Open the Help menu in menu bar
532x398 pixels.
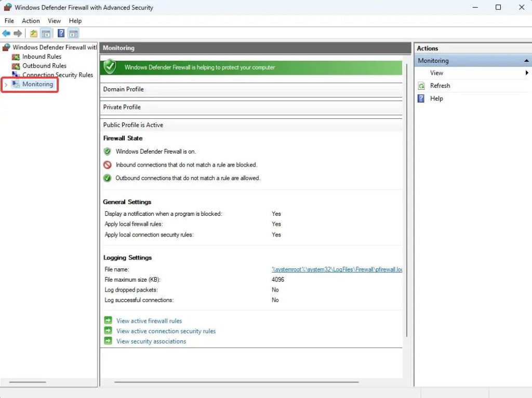(x=75, y=21)
